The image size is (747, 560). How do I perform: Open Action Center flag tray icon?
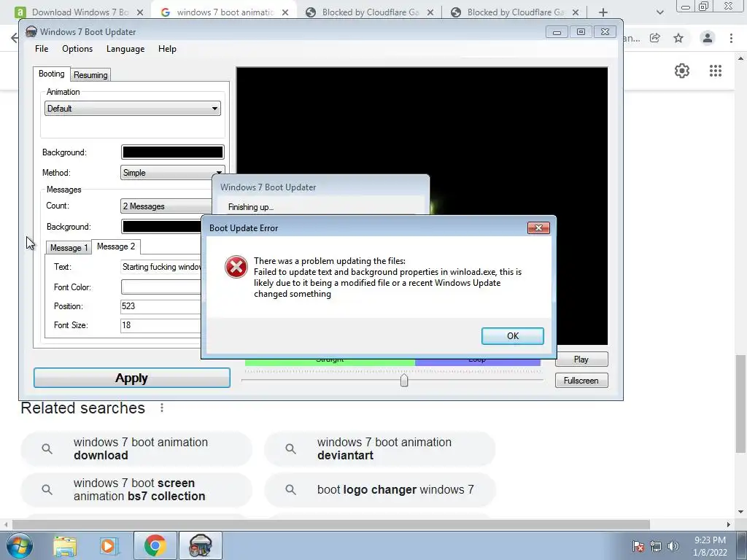[x=638, y=546]
